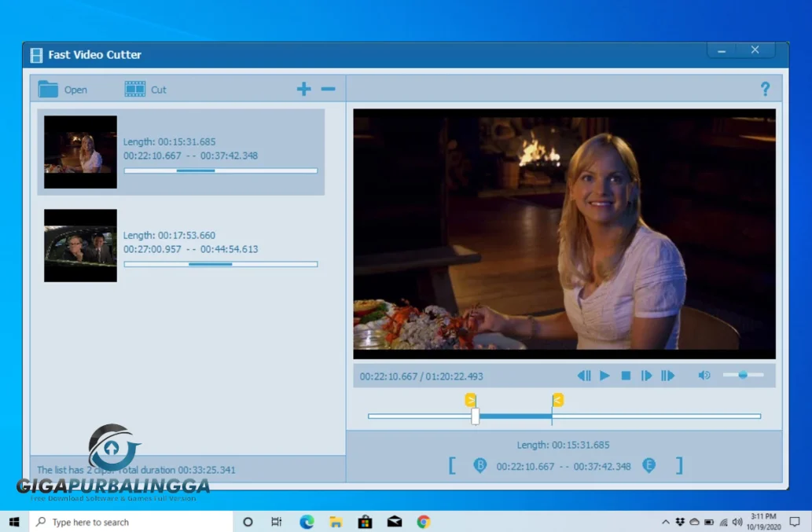Screen dimensions: 812x532
Task: Click the Open folder icon
Action: 49,90
